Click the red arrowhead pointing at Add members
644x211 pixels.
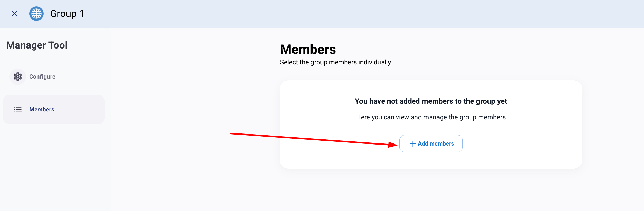[393, 145]
